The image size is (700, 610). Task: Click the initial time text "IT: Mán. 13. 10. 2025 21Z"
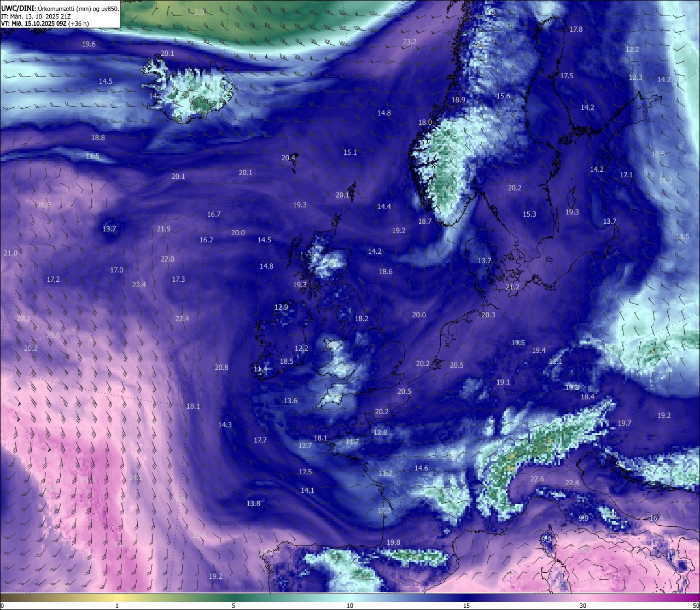pyautogui.click(x=37, y=16)
